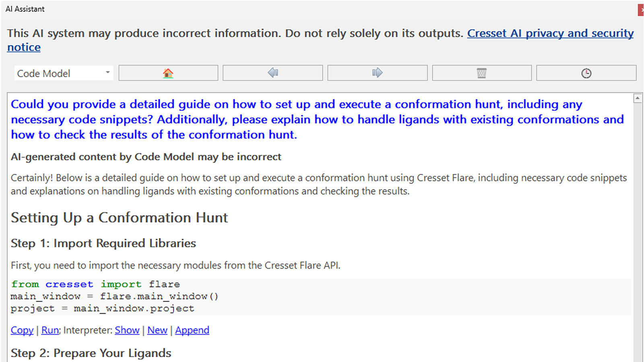
Task: Append code to interpreter via Append link
Action: 192,330
